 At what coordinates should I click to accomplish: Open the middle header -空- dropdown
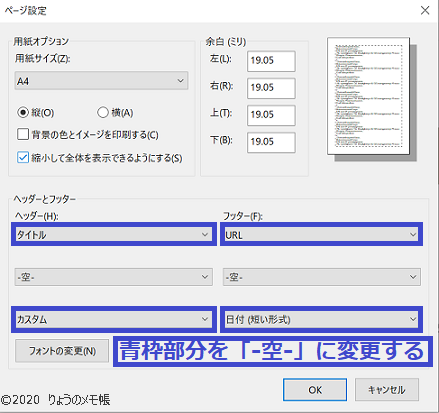point(114,277)
